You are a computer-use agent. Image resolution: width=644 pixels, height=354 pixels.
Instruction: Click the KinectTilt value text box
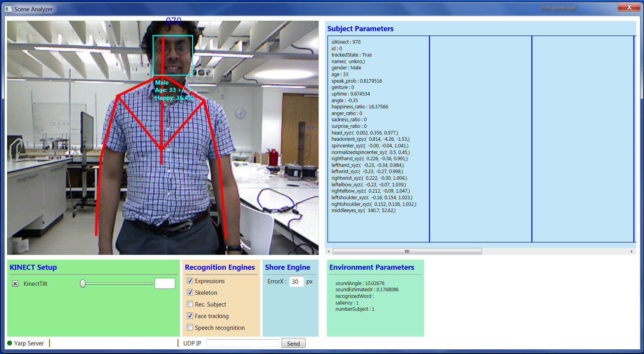(165, 283)
